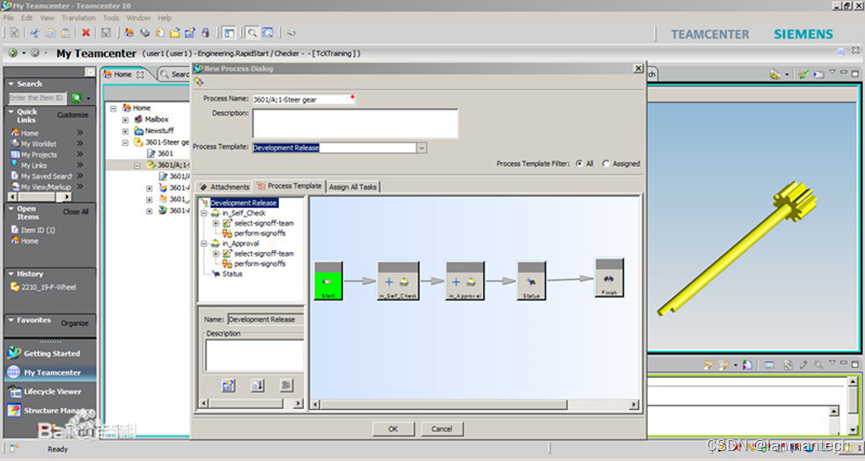865x461 pixels.
Task: Click the task attributes icon below Description box
Action: 228,385
